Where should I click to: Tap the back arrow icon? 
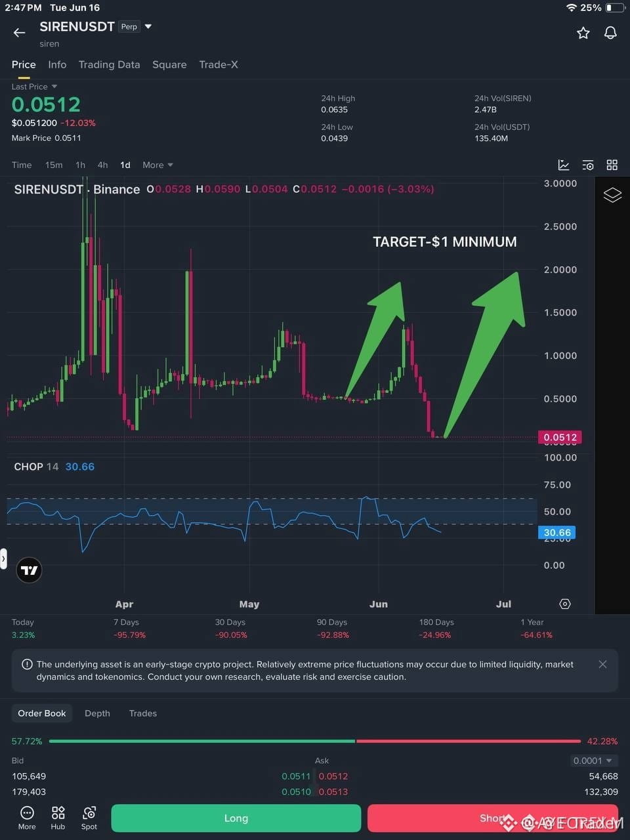19,32
